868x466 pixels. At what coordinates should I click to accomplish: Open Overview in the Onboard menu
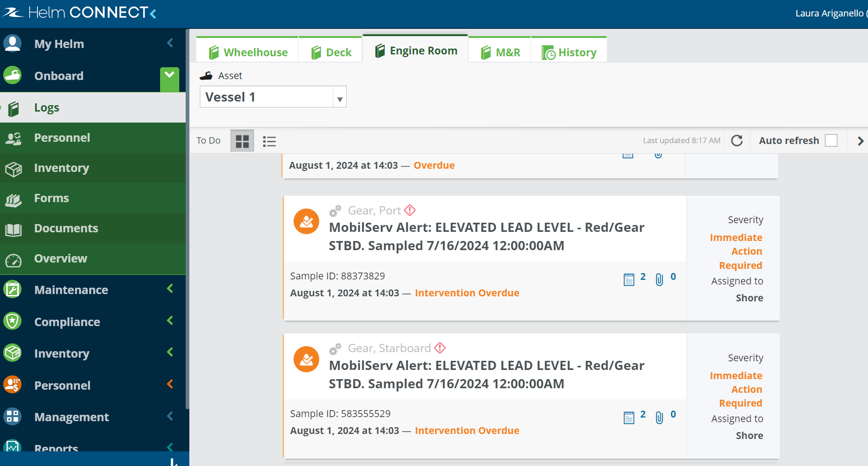point(93,258)
